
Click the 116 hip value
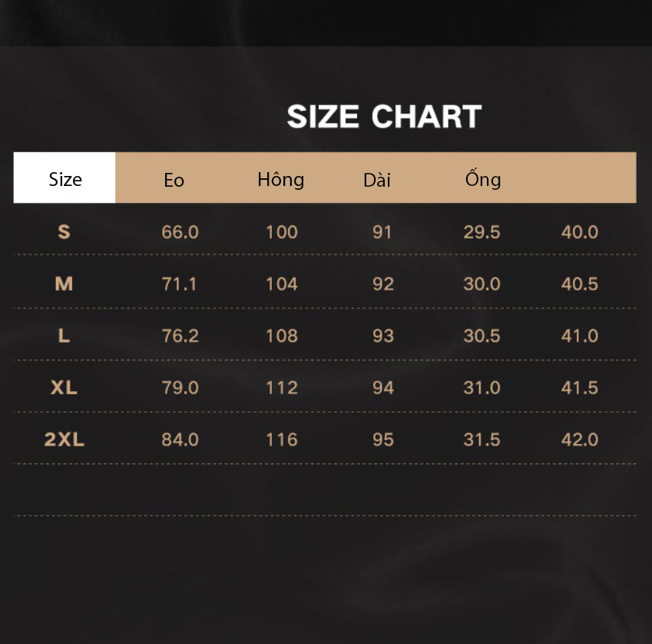click(282, 440)
